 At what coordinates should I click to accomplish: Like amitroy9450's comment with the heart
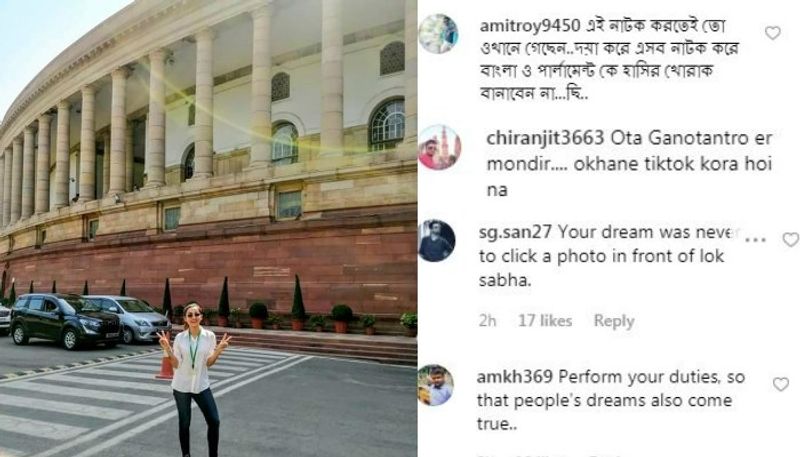[x=772, y=33]
